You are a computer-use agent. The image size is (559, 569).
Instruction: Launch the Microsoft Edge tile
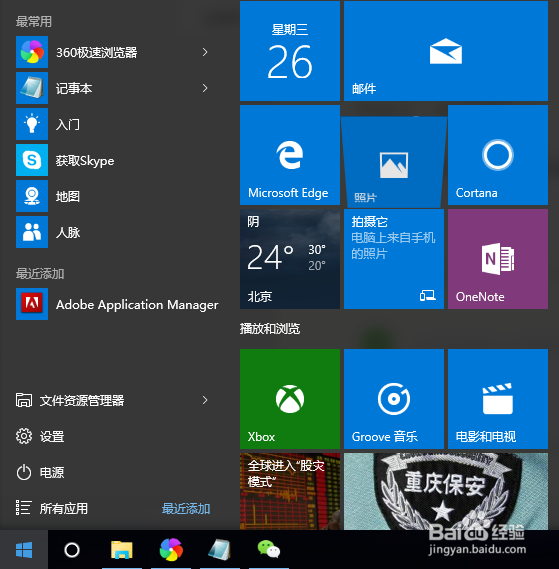tap(290, 155)
